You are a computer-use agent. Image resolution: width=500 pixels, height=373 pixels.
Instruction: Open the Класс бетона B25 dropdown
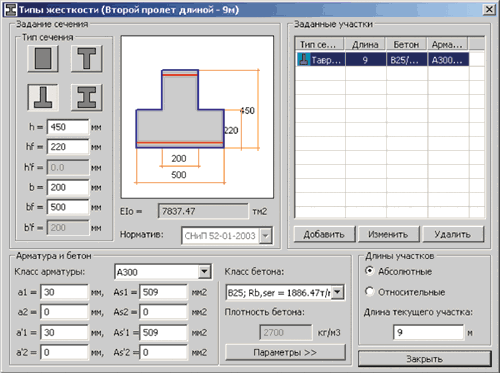click(338, 292)
